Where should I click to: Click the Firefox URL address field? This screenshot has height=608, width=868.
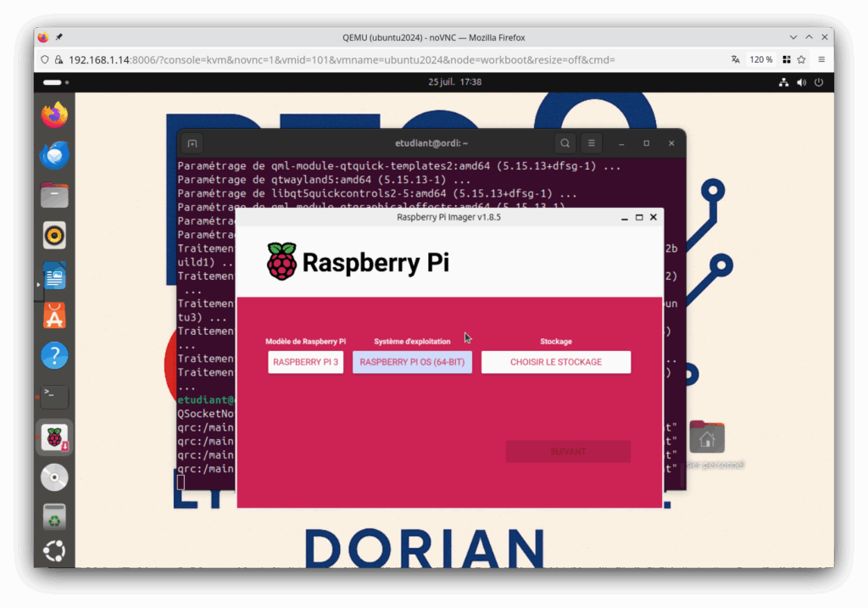coord(381,59)
